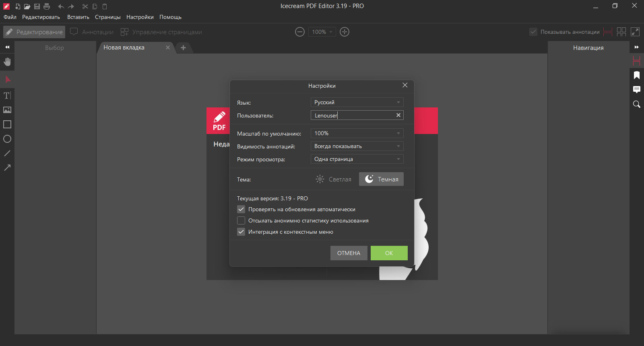Select the text tool in left sidebar
The image size is (644, 346).
[7, 95]
